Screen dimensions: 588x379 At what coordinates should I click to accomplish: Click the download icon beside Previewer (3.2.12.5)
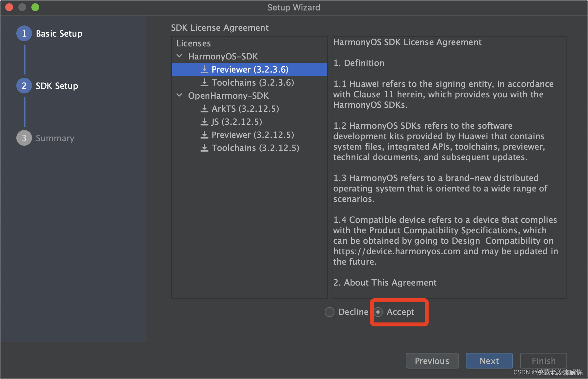point(204,135)
